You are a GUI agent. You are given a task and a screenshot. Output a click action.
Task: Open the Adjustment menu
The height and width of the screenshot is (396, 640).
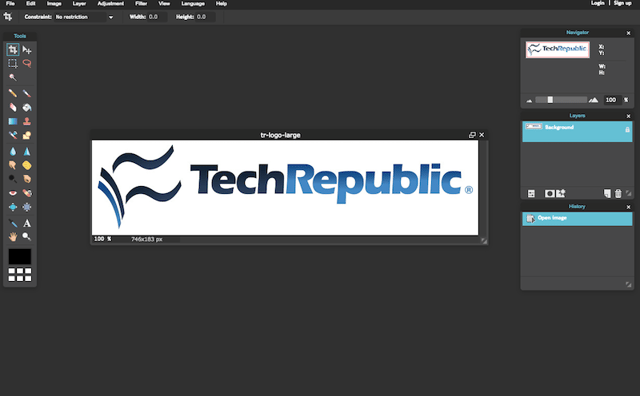pyautogui.click(x=111, y=4)
